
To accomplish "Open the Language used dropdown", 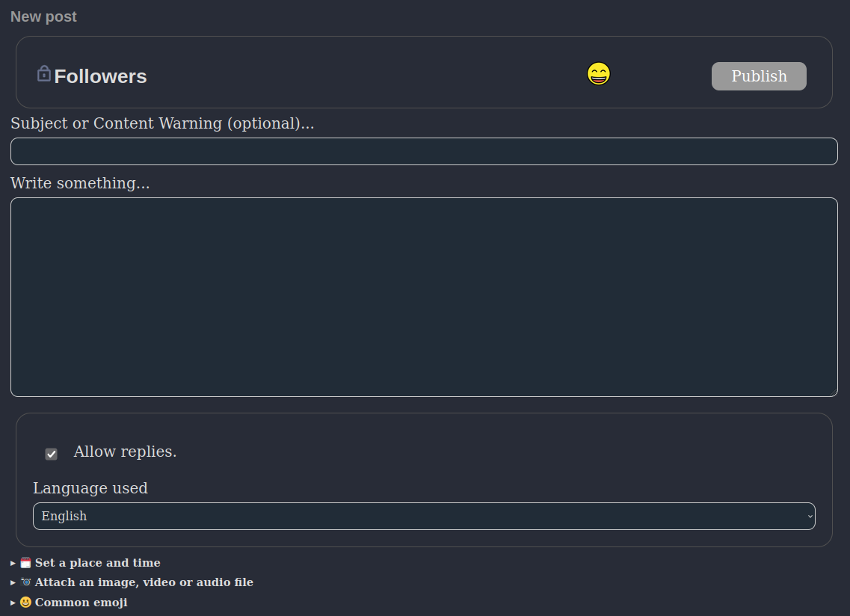I will pos(423,516).
